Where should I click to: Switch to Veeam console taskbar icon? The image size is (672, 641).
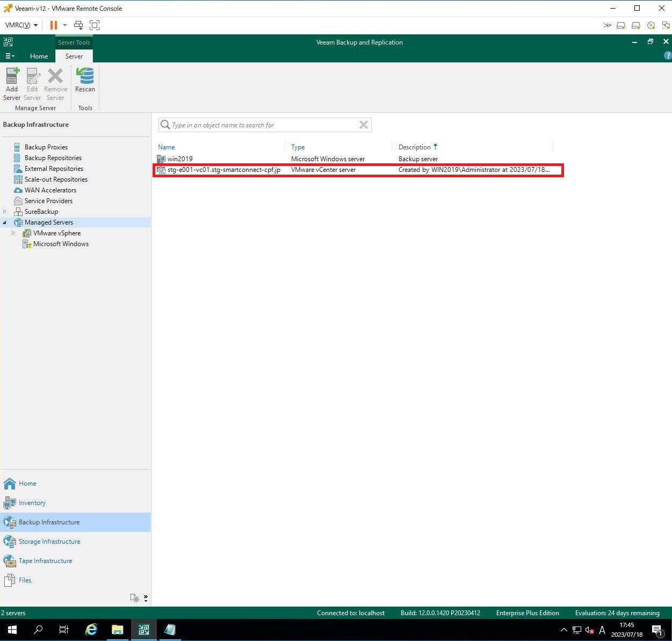[x=143, y=630]
